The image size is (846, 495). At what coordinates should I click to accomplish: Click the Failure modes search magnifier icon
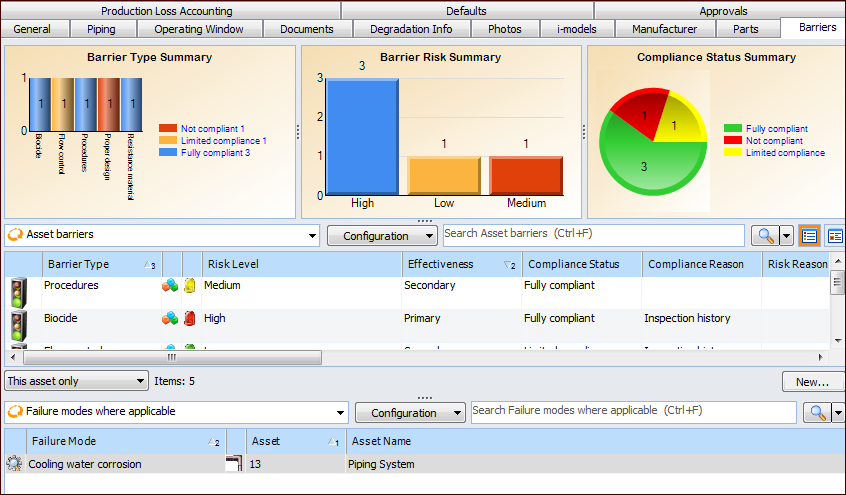[817, 413]
